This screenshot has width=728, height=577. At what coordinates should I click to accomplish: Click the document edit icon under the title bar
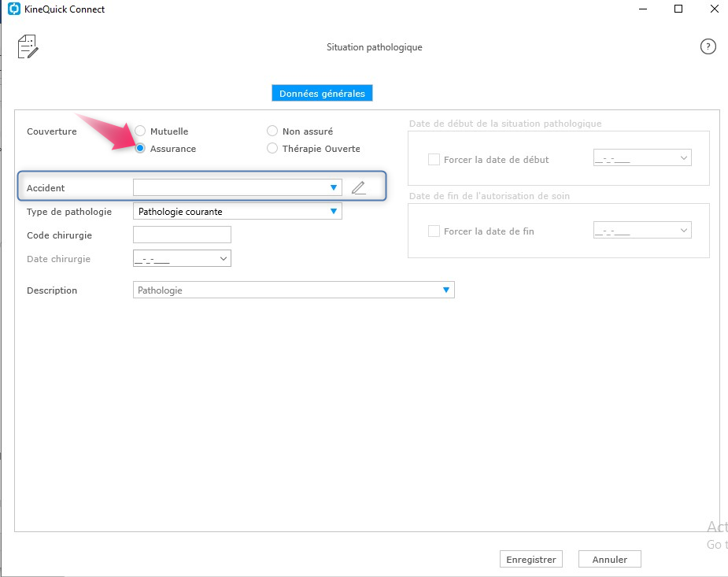[x=28, y=46]
